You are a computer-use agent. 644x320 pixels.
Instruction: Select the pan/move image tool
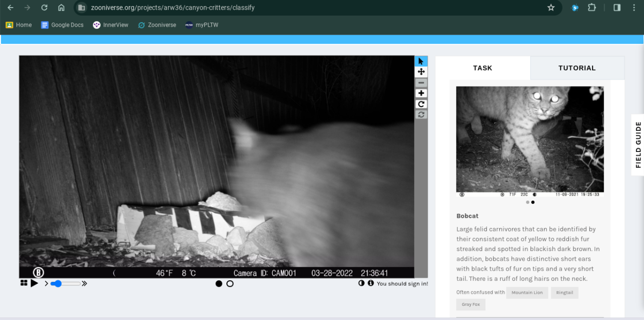421,72
